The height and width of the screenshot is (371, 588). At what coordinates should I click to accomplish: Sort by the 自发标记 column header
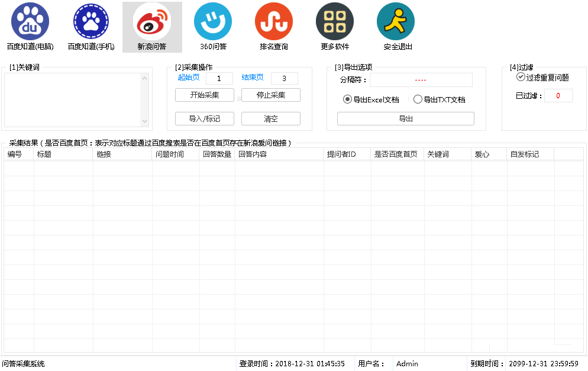[x=530, y=154]
